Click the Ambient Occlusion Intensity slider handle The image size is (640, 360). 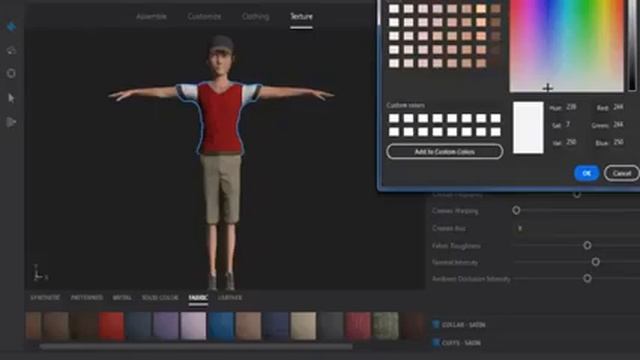pyautogui.click(x=587, y=278)
